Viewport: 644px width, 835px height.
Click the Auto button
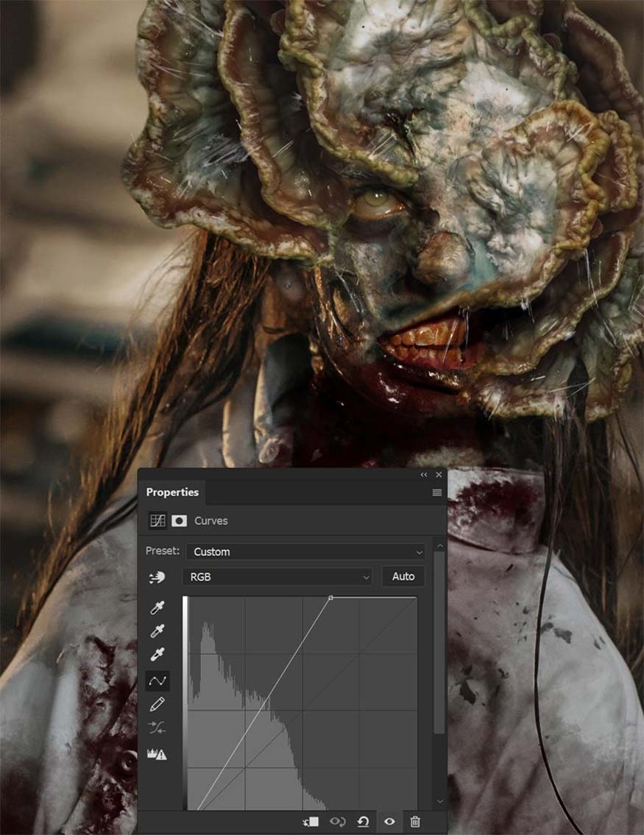pyautogui.click(x=403, y=577)
